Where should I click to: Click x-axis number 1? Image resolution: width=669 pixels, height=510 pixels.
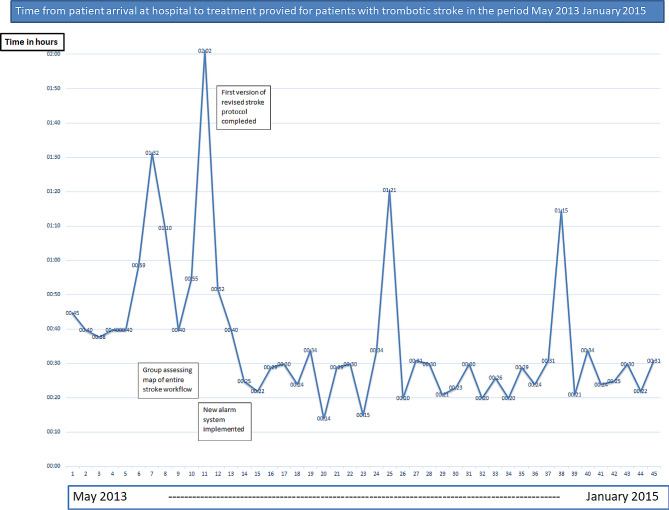tap(73, 474)
